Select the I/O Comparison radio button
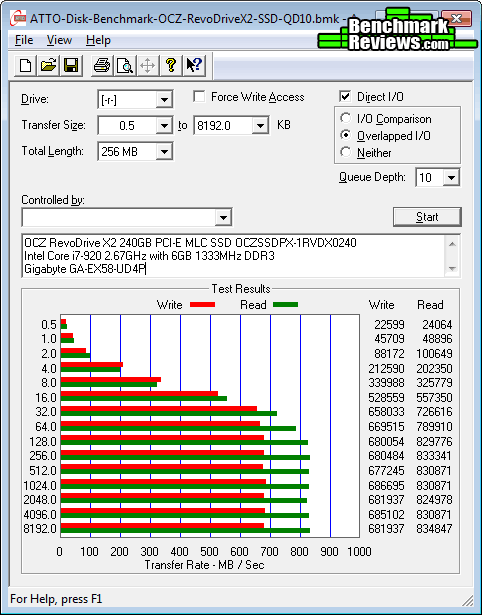 tap(346, 118)
